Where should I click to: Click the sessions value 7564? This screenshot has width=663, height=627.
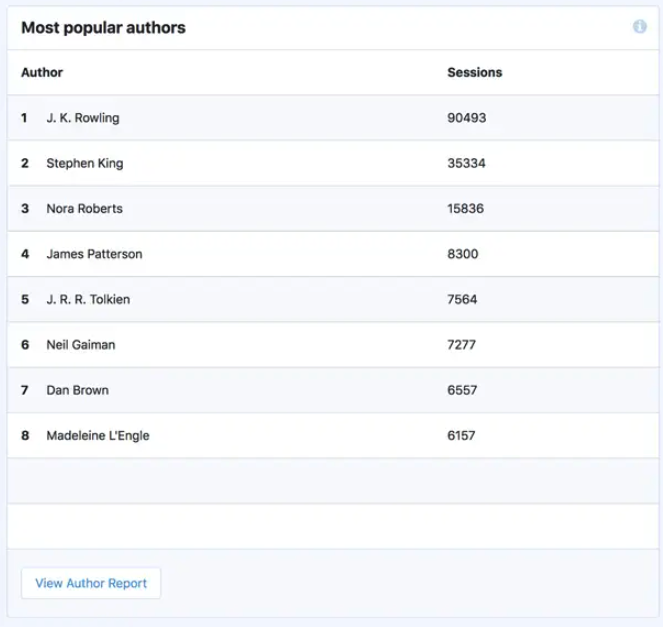(462, 299)
